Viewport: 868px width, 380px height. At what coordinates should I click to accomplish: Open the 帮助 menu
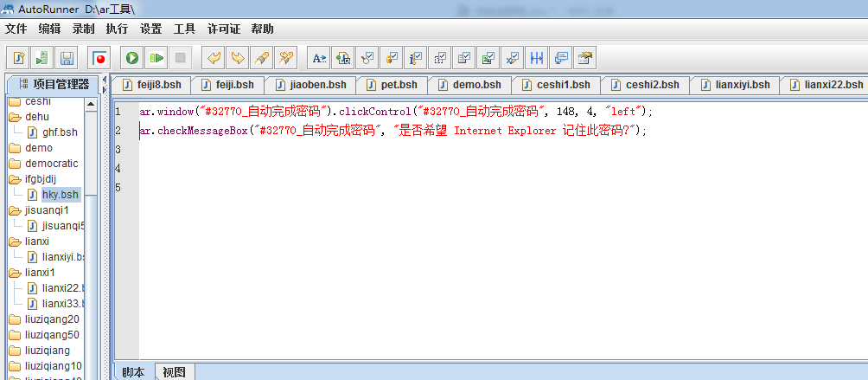pyautogui.click(x=263, y=29)
